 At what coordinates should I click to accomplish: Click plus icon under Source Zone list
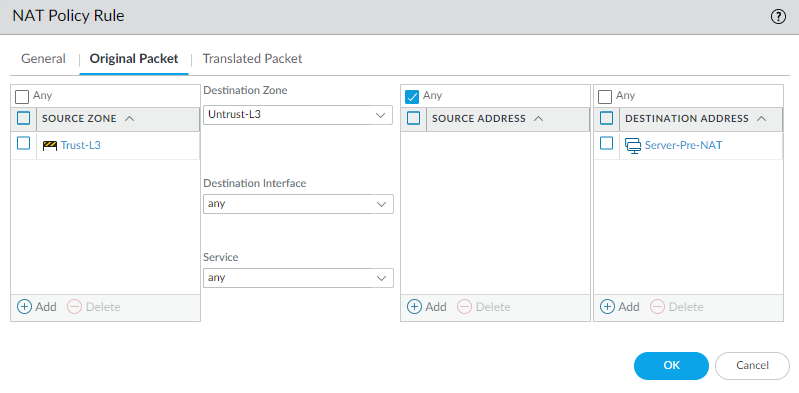click(x=24, y=307)
